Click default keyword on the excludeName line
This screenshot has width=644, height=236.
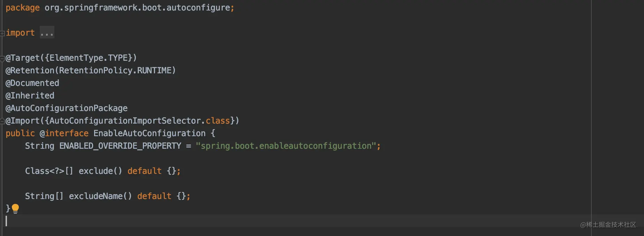point(154,196)
